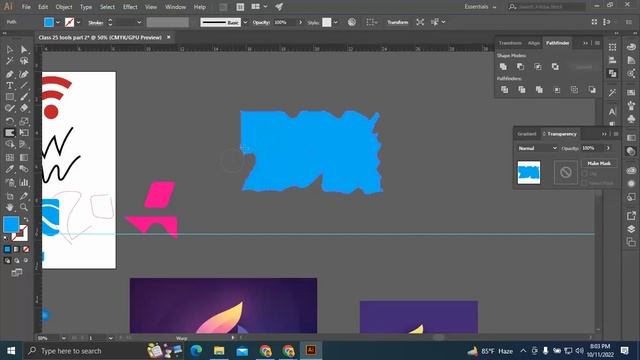Select the Direct Selection tool

pos(24,50)
